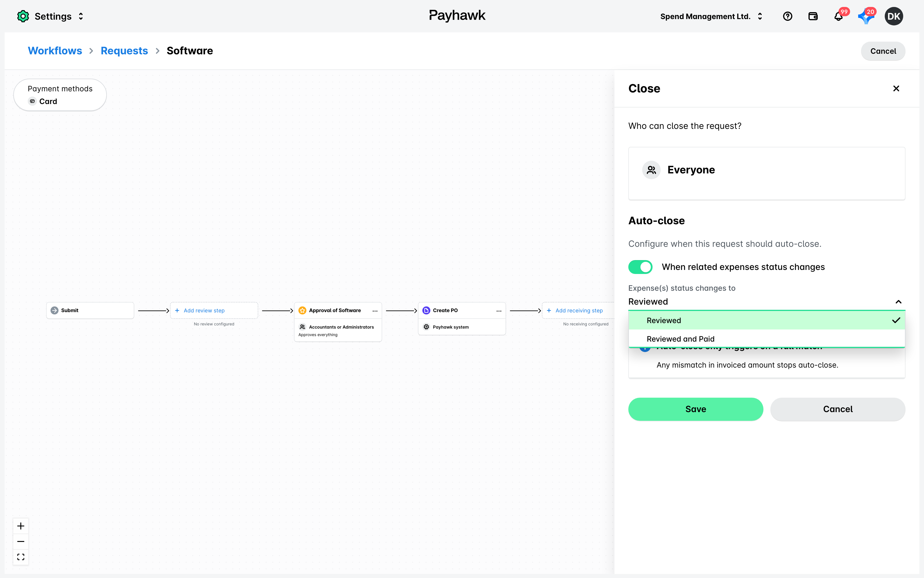Select the Reviewed option
Screen dimensions: 924x578
tap(767, 320)
